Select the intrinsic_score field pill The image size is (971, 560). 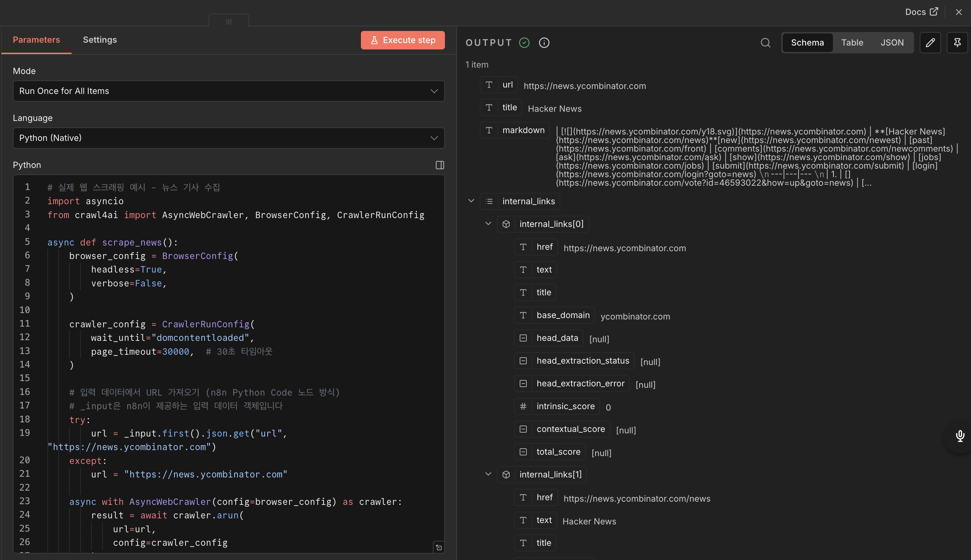pyautogui.click(x=557, y=406)
